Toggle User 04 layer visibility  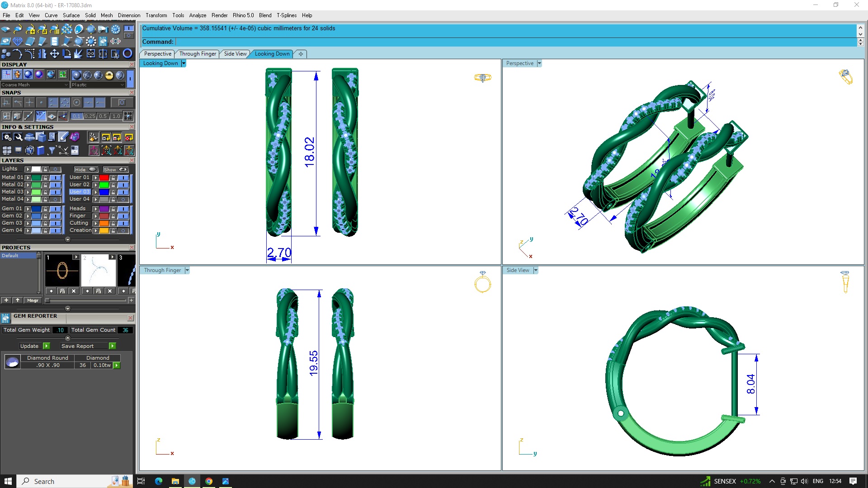click(123, 199)
